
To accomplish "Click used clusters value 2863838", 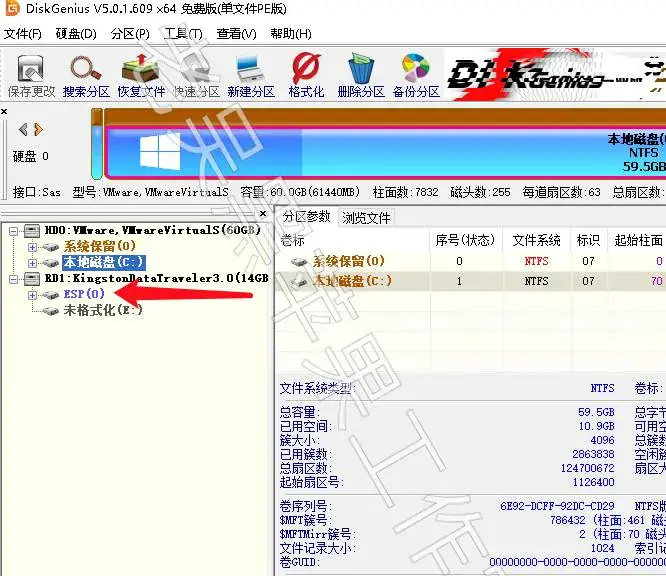I will 593,454.
